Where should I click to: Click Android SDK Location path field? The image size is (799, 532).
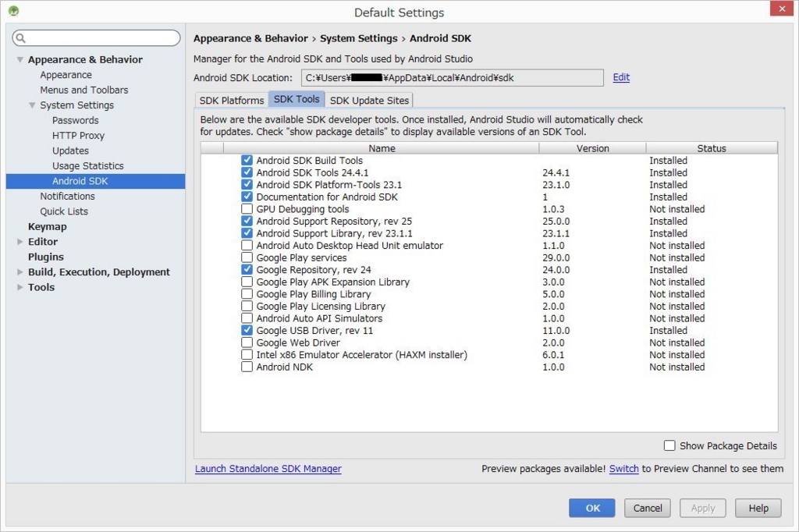tap(453, 78)
